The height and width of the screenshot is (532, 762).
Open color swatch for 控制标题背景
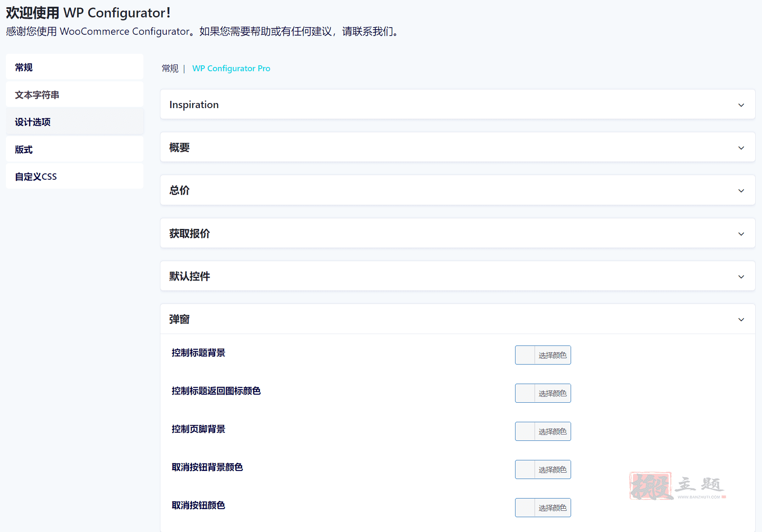525,355
